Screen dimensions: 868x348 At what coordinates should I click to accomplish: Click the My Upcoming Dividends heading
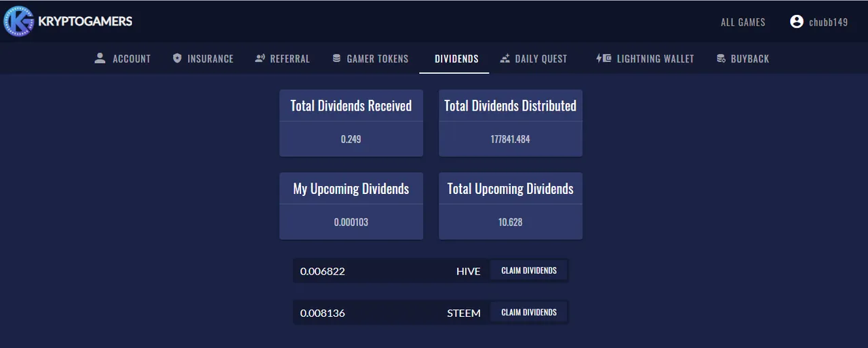coord(351,189)
